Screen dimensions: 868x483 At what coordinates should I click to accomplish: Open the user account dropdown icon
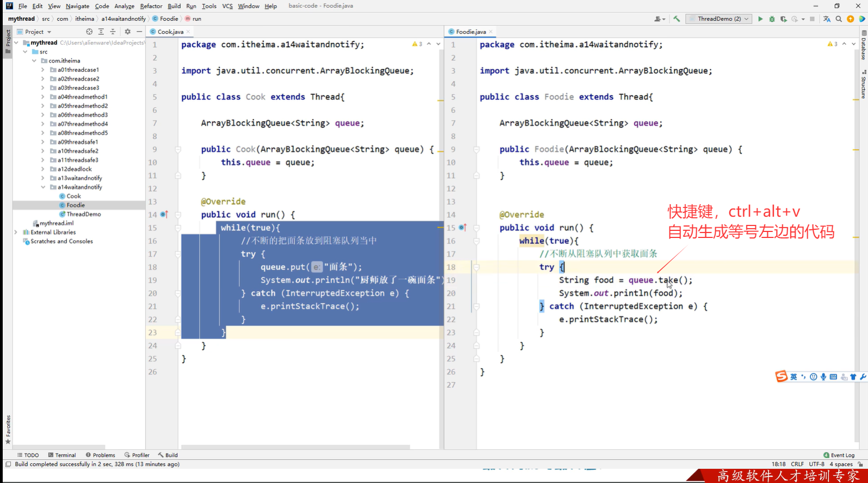point(660,19)
